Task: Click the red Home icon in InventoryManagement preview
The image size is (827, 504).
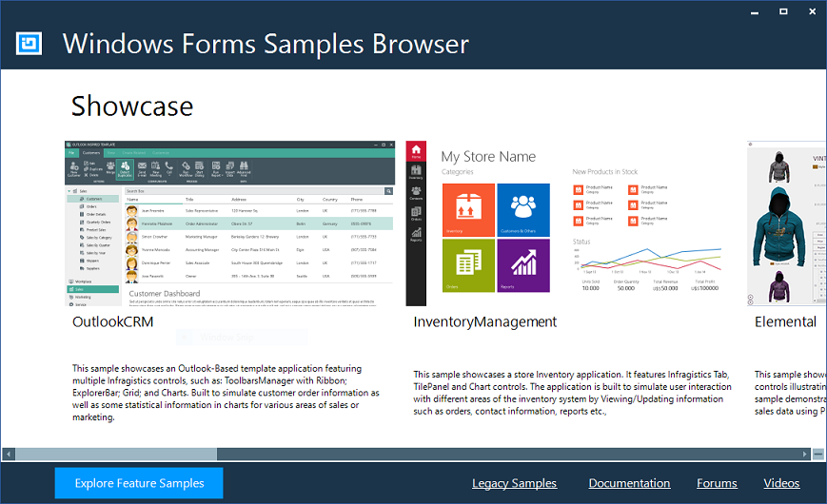Action: coord(416,152)
